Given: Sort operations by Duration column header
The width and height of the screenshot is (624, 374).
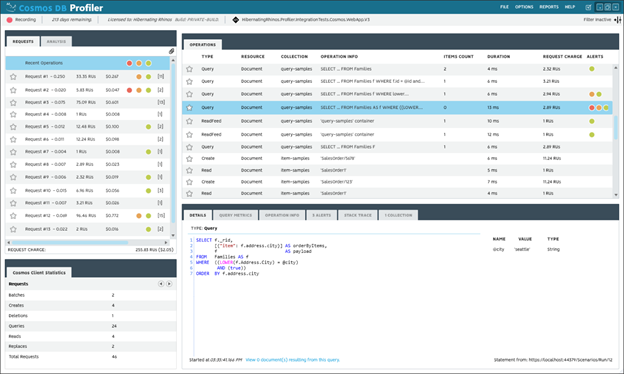Looking at the screenshot, I should (498, 57).
